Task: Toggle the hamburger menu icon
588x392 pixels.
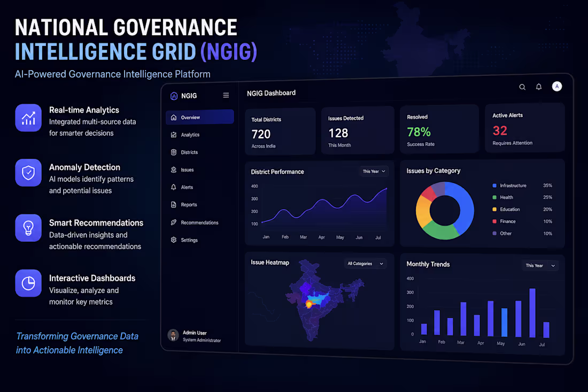Action: [x=226, y=95]
